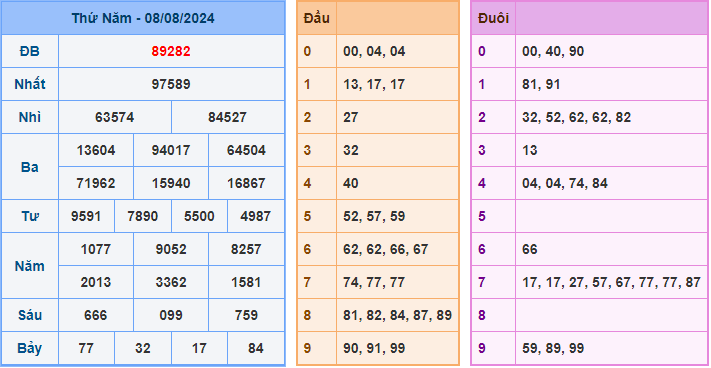The width and height of the screenshot is (711, 368).
Task: Select Đầu row 6 values 62, 62, 66, 67
Action: click(386, 249)
